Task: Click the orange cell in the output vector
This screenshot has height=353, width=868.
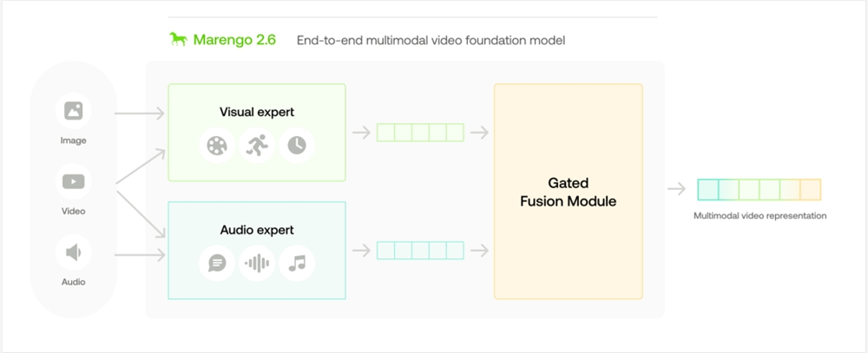Action: click(810, 189)
